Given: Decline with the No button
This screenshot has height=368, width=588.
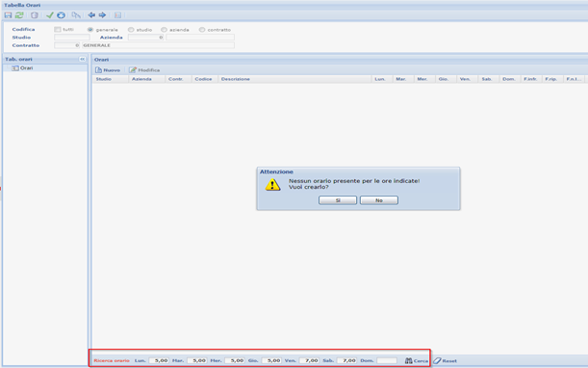Looking at the screenshot, I should tap(379, 200).
